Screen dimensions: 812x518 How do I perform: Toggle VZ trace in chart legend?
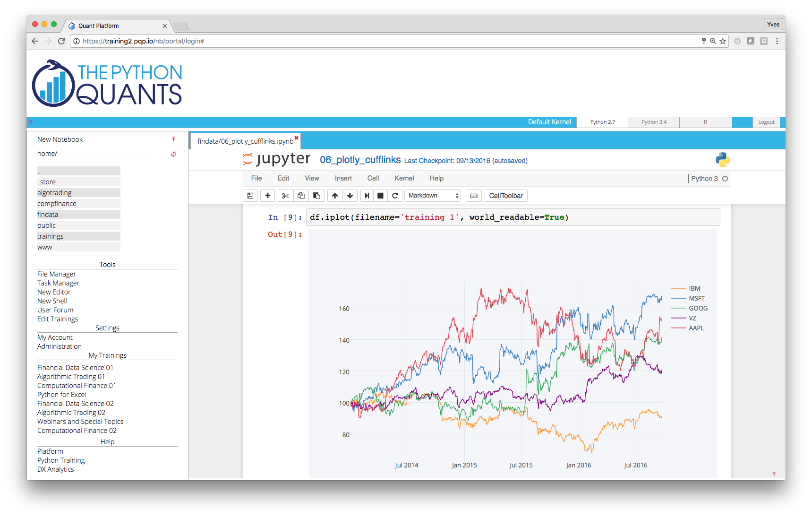(x=684, y=318)
